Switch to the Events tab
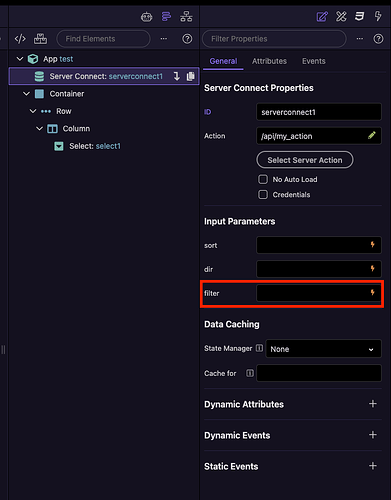 tap(314, 61)
